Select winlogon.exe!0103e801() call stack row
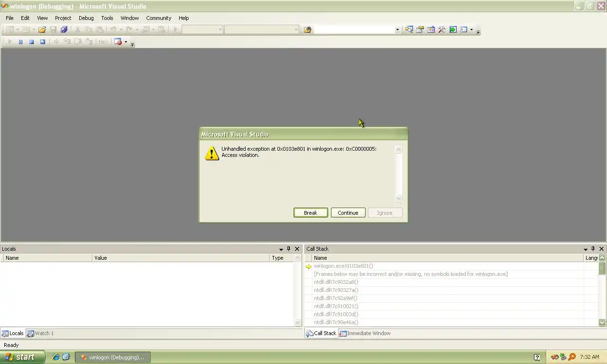607x364 pixels. tap(448, 266)
